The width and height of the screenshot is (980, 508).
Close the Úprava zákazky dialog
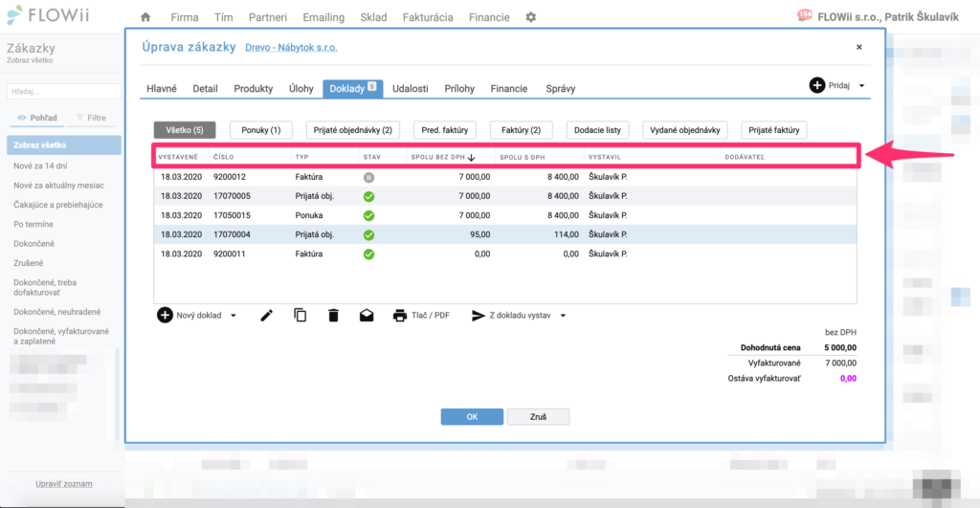(858, 47)
